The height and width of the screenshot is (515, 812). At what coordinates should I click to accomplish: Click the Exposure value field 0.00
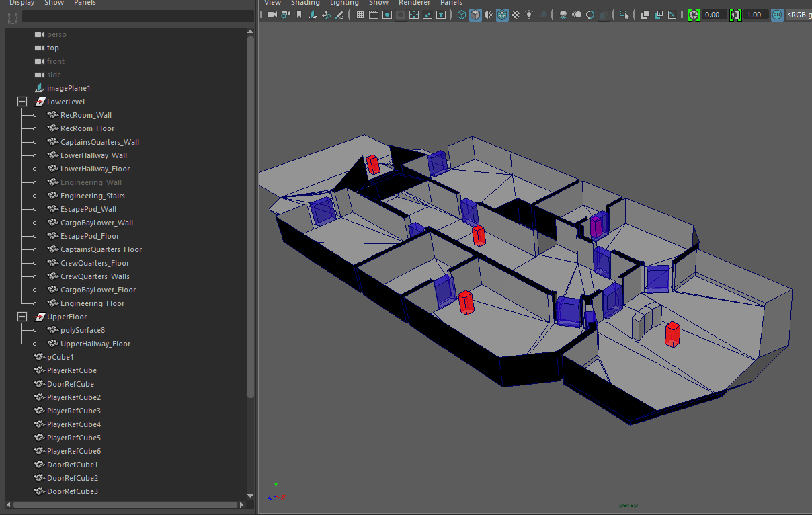click(714, 15)
